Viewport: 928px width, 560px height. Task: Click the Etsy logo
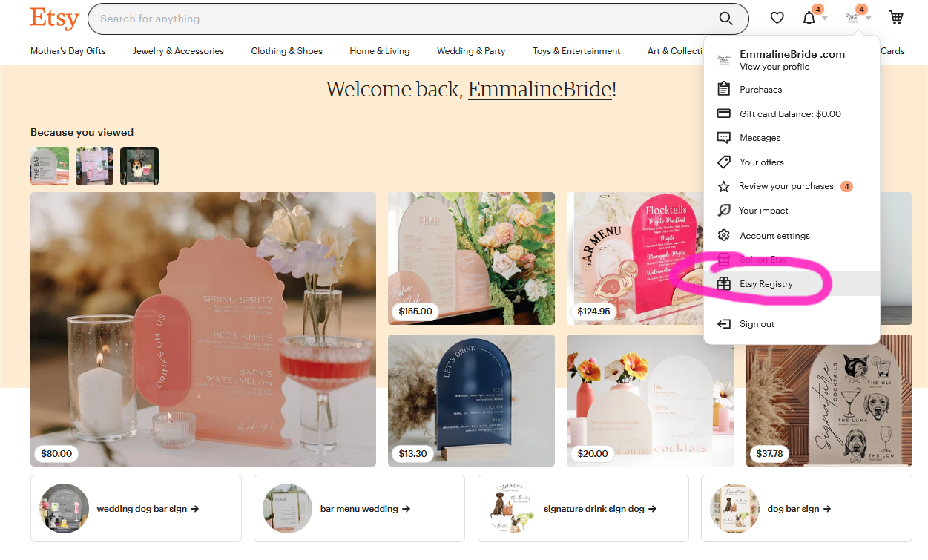pyautogui.click(x=54, y=19)
